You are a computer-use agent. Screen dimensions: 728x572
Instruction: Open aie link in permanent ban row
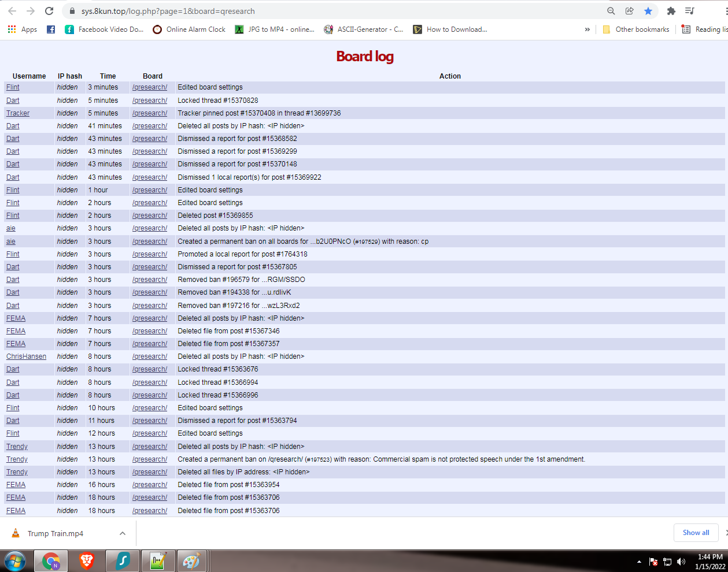point(11,242)
